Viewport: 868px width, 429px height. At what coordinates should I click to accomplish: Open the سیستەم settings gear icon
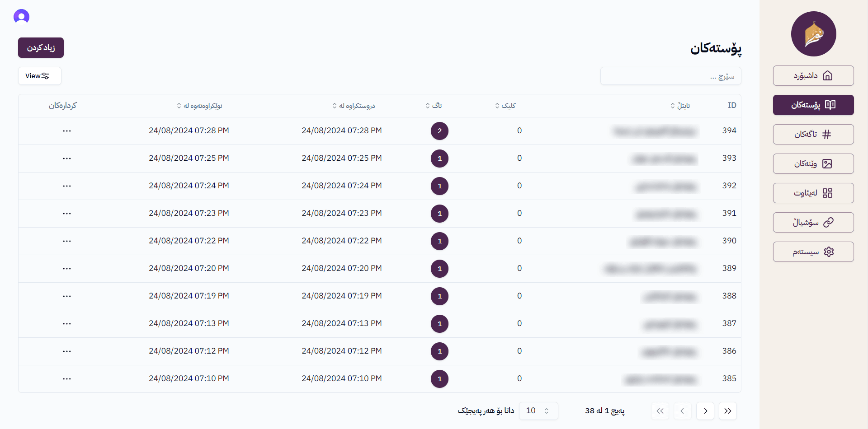coord(829,252)
